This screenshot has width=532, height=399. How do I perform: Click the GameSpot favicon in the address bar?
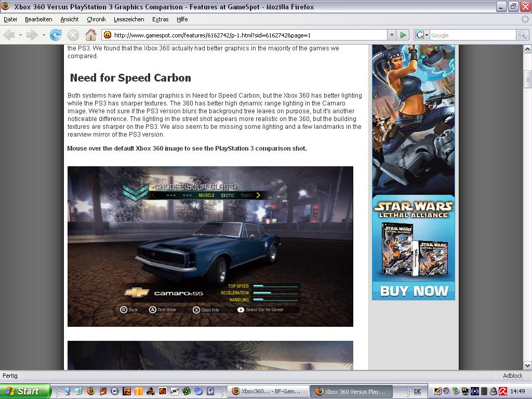pos(108,35)
